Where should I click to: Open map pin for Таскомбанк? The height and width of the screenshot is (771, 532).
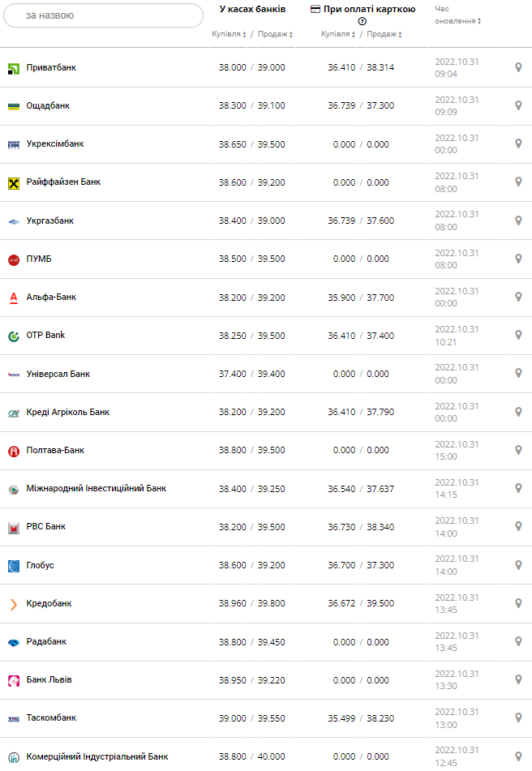click(x=518, y=717)
